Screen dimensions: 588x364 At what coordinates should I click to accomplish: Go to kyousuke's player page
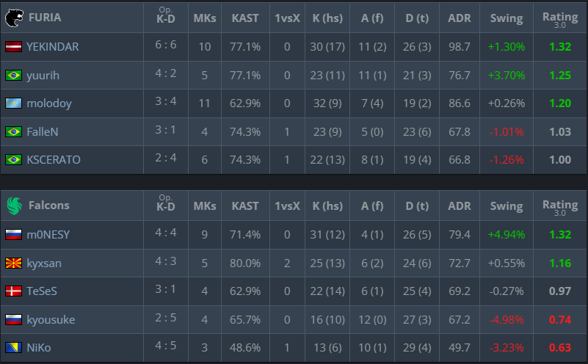pos(50,320)
